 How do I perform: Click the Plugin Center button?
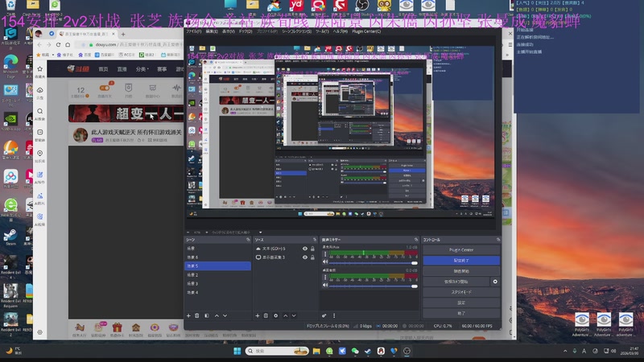461,250
